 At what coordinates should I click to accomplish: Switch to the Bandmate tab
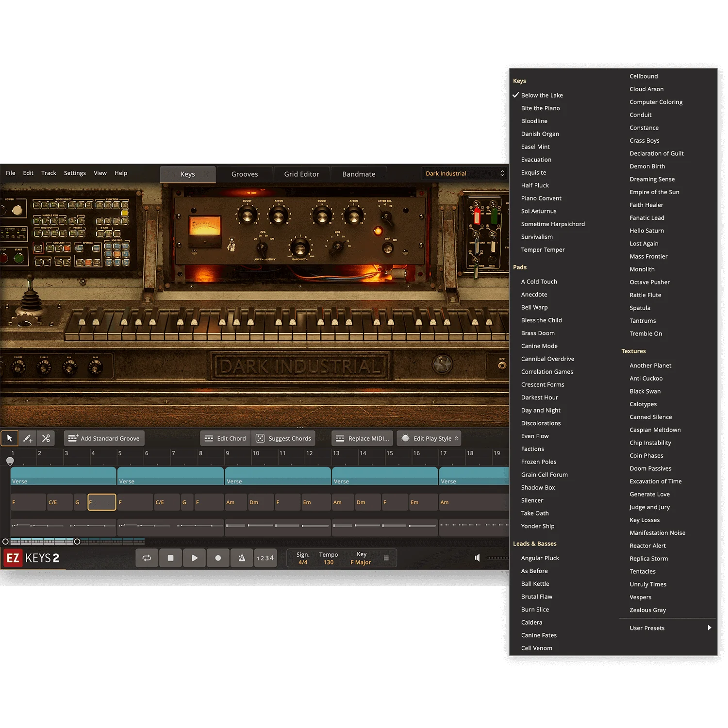[x=359, y=174]
